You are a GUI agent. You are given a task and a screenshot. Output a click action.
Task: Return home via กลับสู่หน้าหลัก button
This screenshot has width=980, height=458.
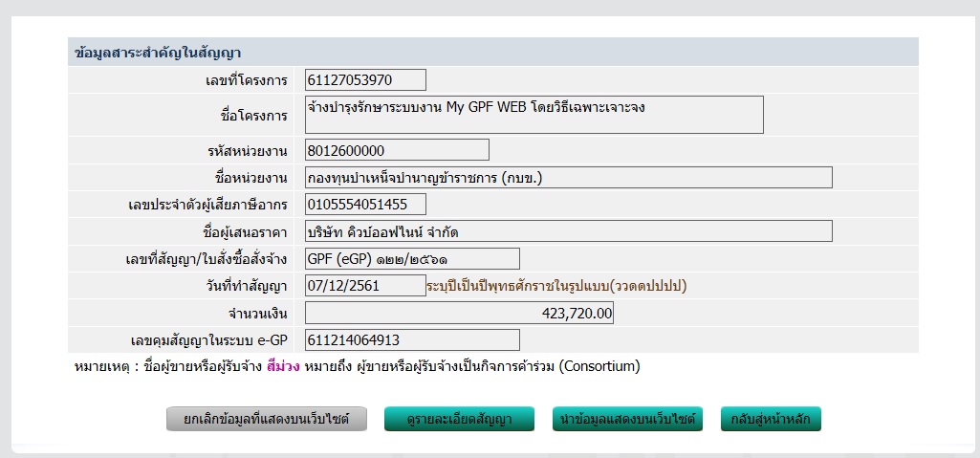(772, 419)
